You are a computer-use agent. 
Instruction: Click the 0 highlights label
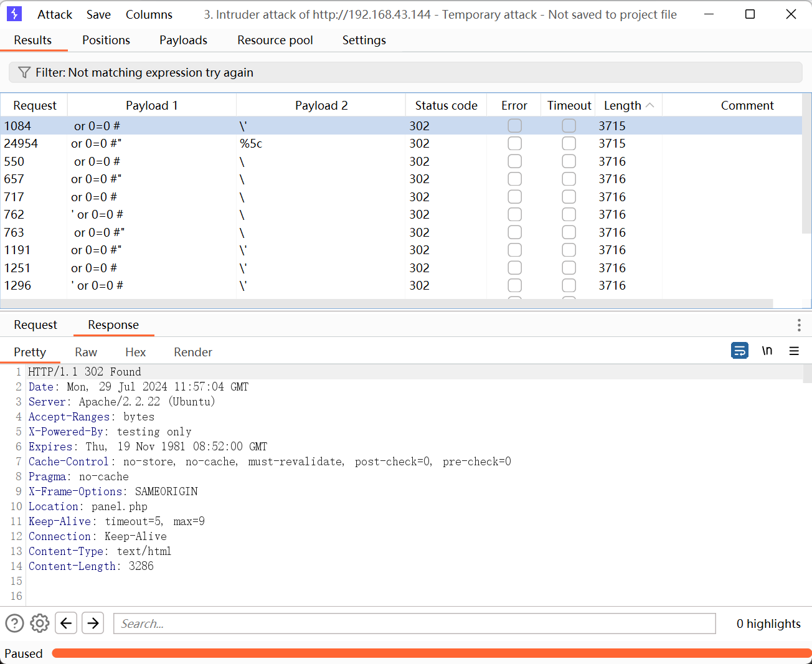point(768,624)
